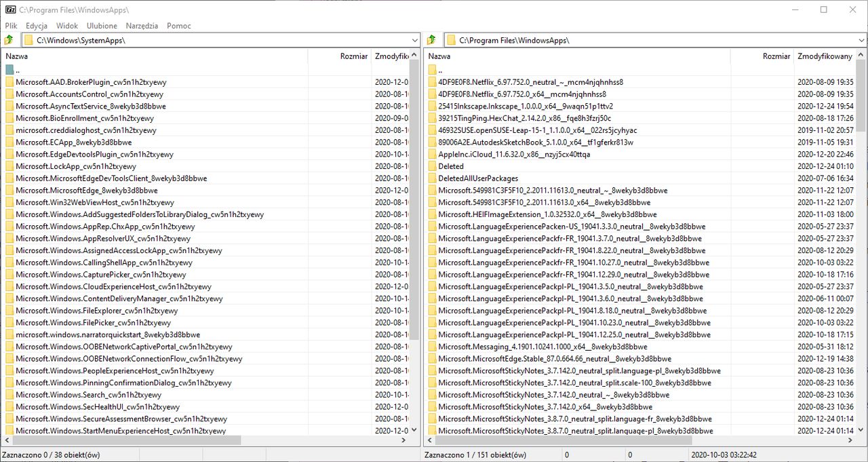Select the Netflix x64 folder icon
Screen dimensions: 868x462
[432, 94]
